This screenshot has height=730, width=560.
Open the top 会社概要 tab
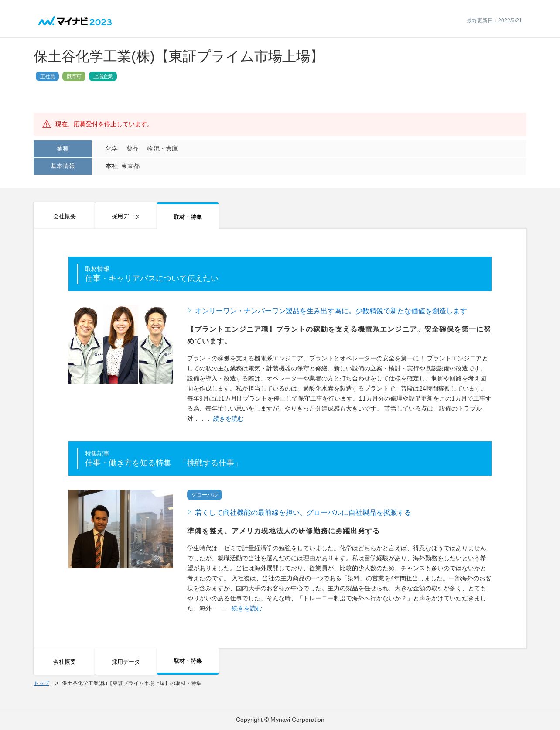[x=64, y=216]
